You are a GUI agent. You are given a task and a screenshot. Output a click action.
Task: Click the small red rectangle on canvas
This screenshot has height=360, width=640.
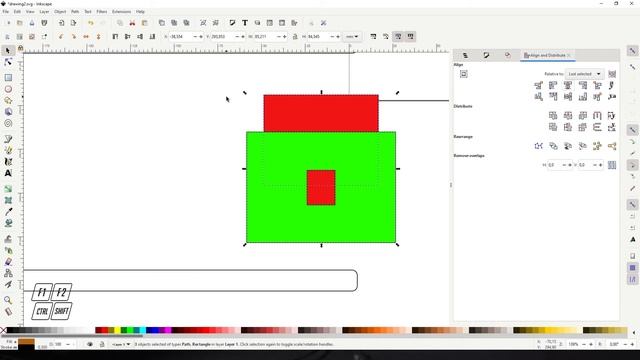(321, 187)
